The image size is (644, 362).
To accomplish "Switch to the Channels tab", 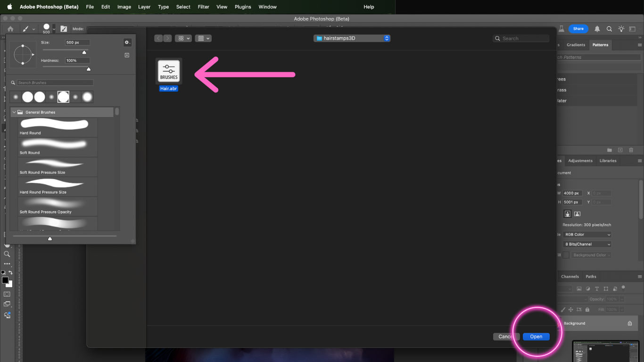I will [x=570, y=277].
